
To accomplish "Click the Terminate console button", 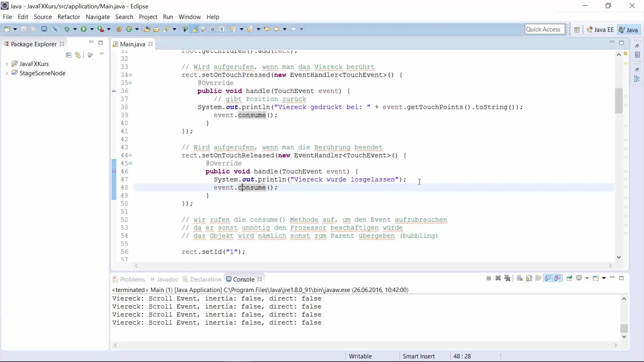I will pyautogui.click(x=489, y=278).
